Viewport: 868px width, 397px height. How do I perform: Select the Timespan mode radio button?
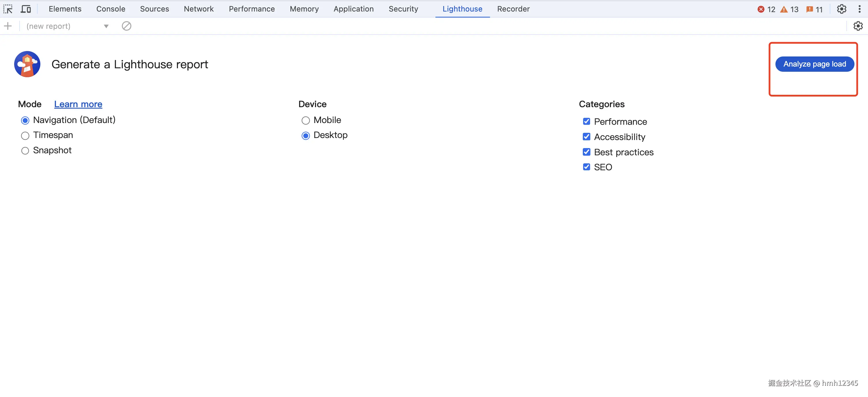(25, 136)
